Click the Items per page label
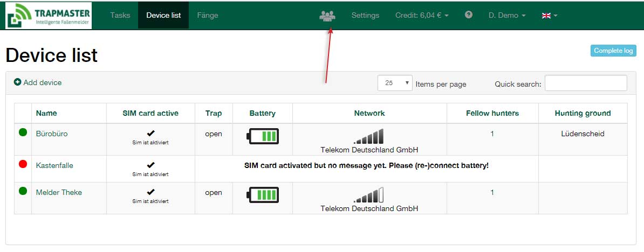Viewport: 644px width, 252px height. [x=441, y=84]
